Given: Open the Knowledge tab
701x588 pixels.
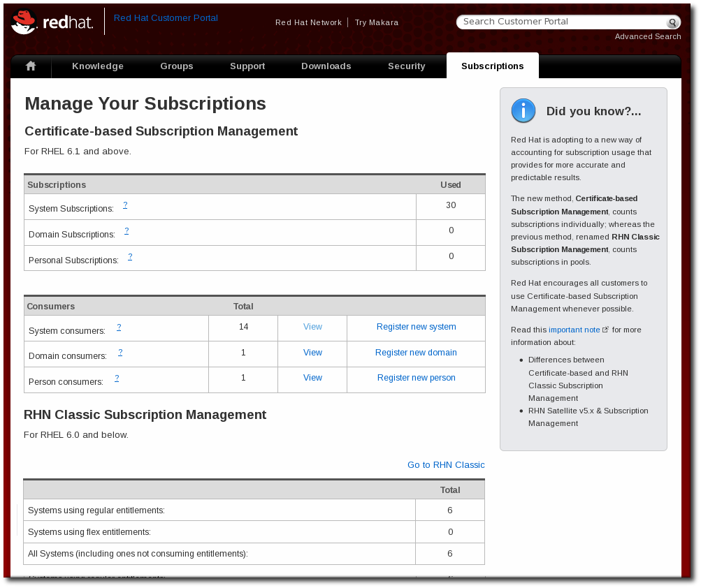Looking at the screenshot, I should click(97, 66).
